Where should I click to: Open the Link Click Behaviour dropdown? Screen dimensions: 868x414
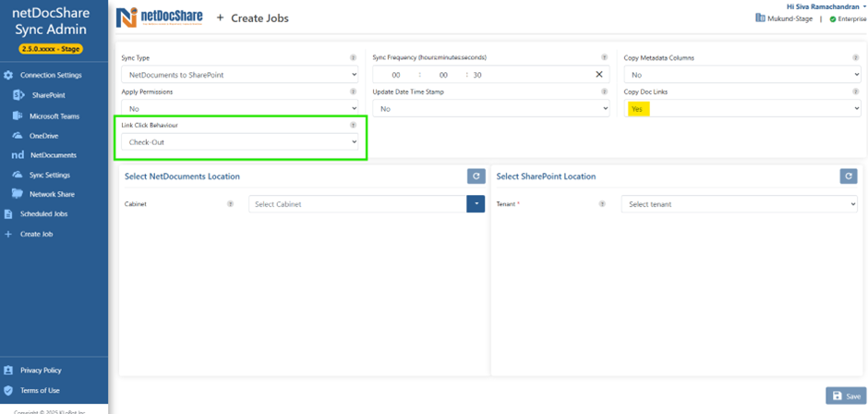240,142
